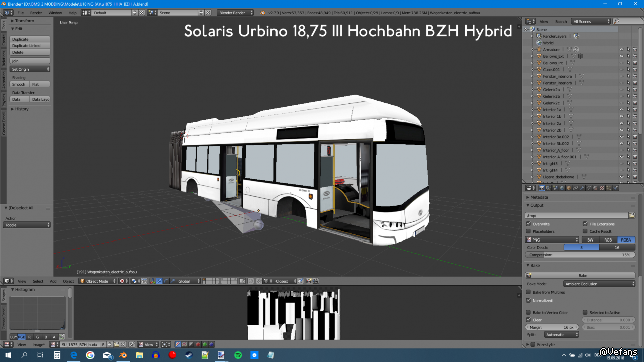Screen dimensions: 644x362
Task: Click the Duplicate Linked button
Action: pos(30,46)
